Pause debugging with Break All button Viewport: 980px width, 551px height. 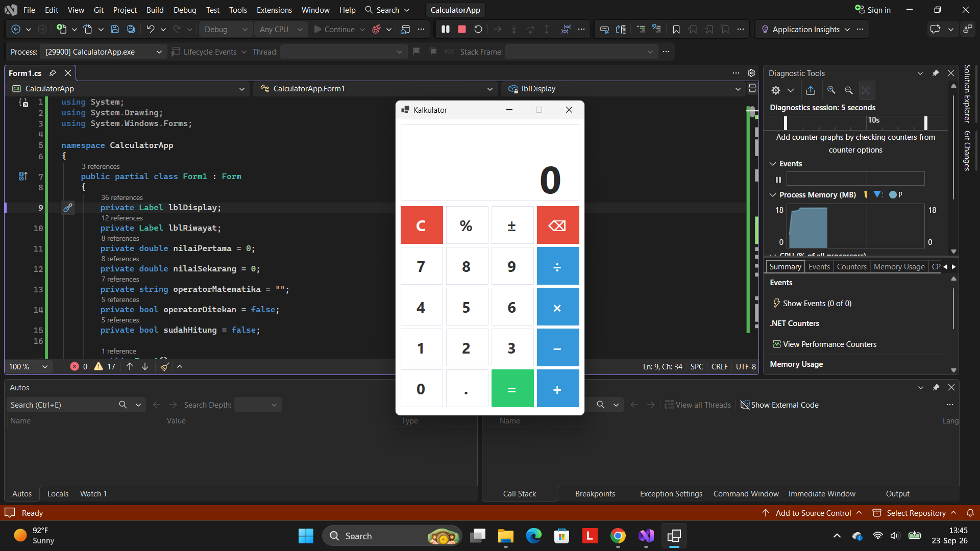446,30
